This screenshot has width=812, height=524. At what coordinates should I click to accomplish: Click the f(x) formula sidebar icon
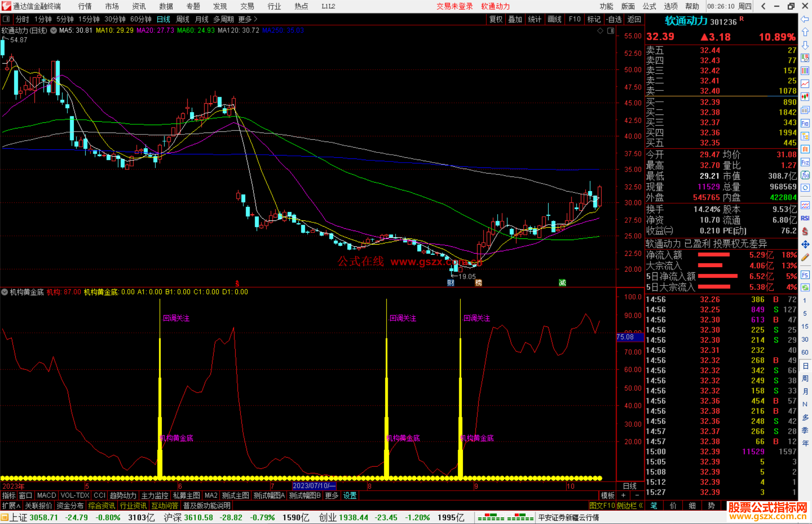805,175
